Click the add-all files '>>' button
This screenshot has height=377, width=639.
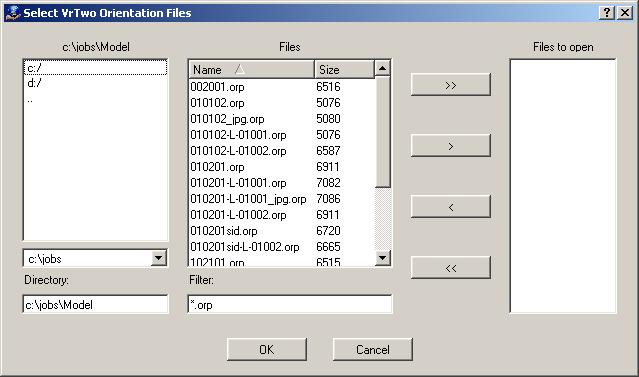450,85
